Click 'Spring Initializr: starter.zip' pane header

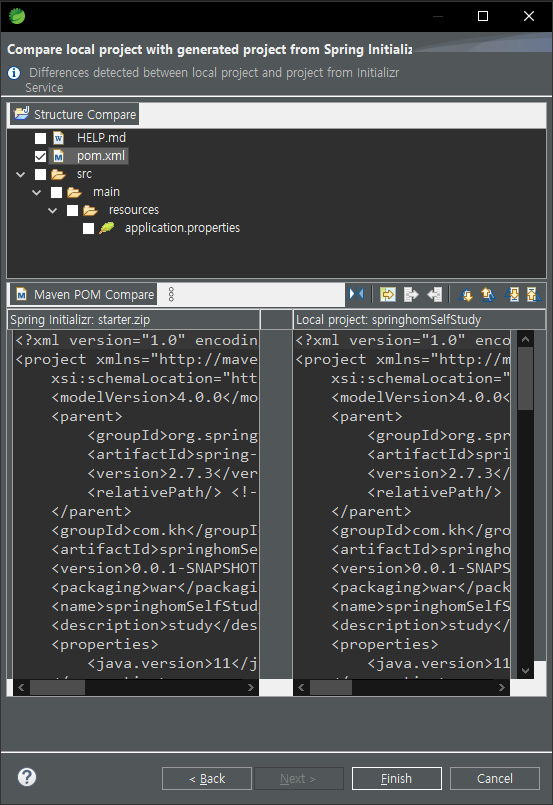click(x=134, y=319)
